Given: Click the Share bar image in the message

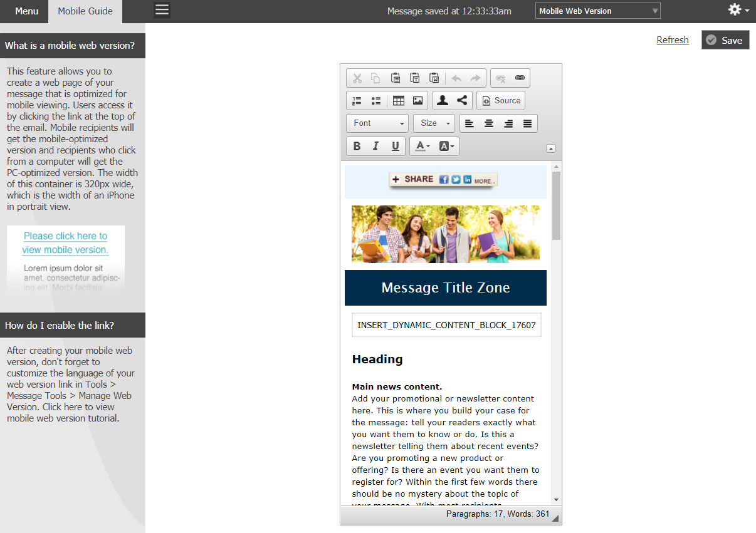Looking at the screenshot, I should tap(443, 180).
